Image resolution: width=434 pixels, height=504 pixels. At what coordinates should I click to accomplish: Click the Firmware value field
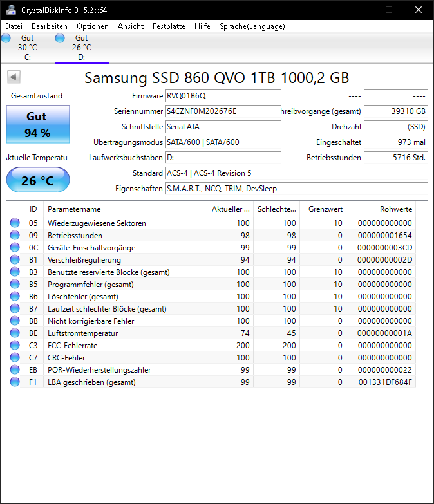coord(223,96)
